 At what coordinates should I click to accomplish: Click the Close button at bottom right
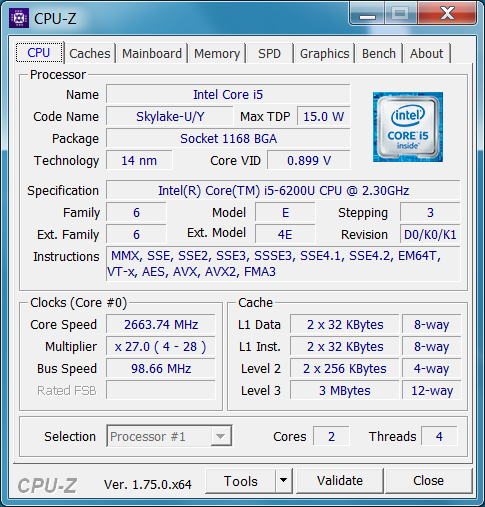pos(428,481)
